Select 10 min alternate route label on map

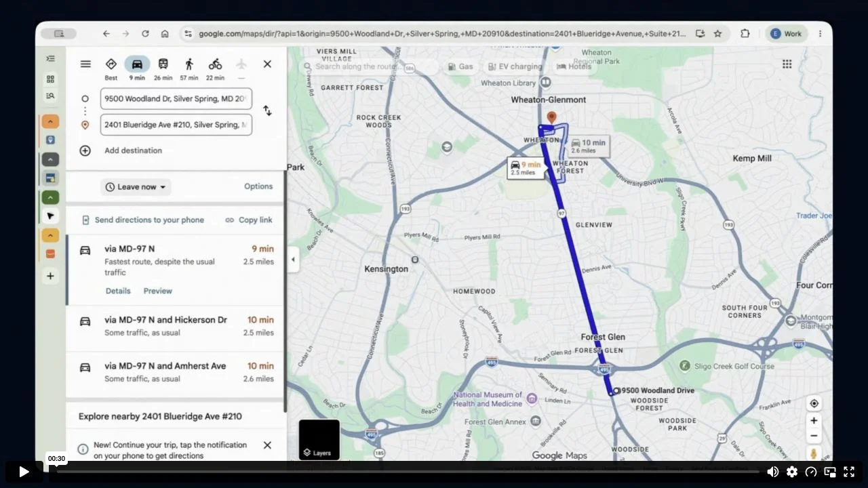588,146
